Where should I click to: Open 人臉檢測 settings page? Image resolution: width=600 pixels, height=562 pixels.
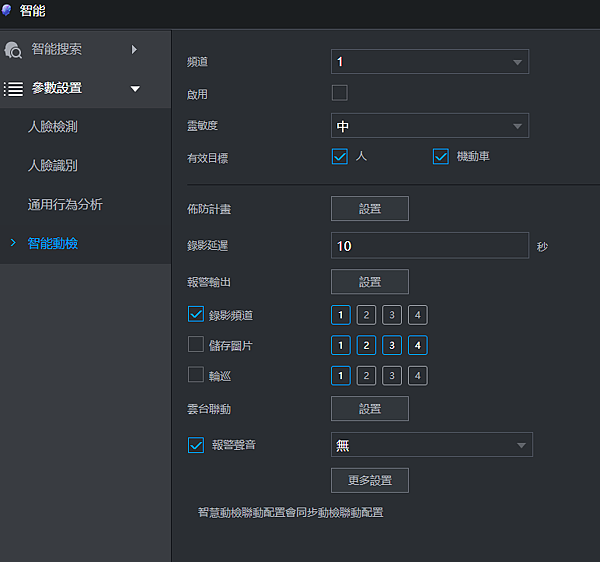click(x=52, y=127)
